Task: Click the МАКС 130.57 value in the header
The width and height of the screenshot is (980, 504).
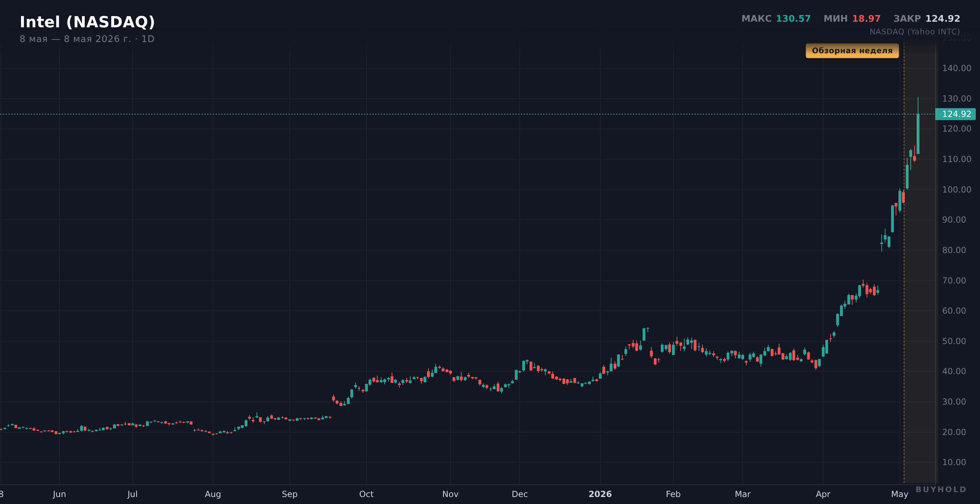Action: [x=776, y=19]
